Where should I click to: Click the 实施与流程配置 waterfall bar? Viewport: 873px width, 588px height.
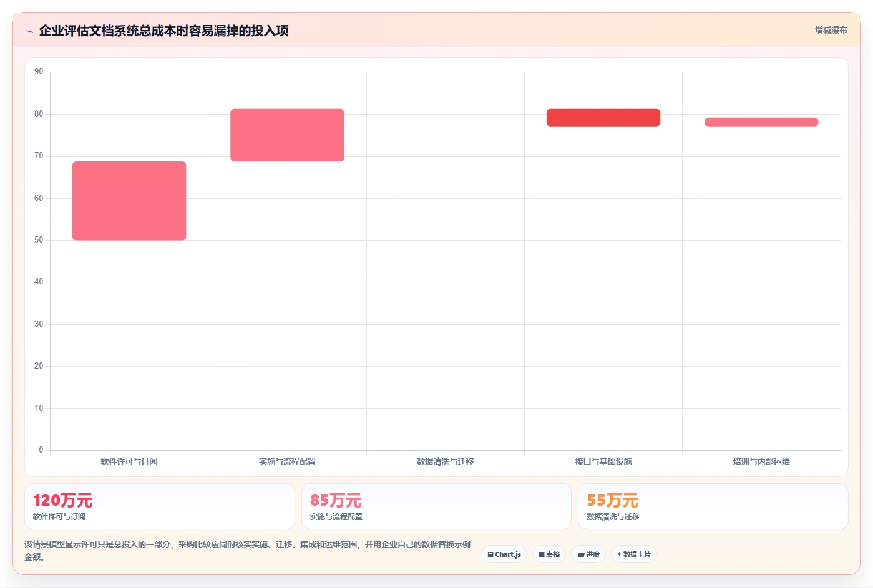[287, 135]
